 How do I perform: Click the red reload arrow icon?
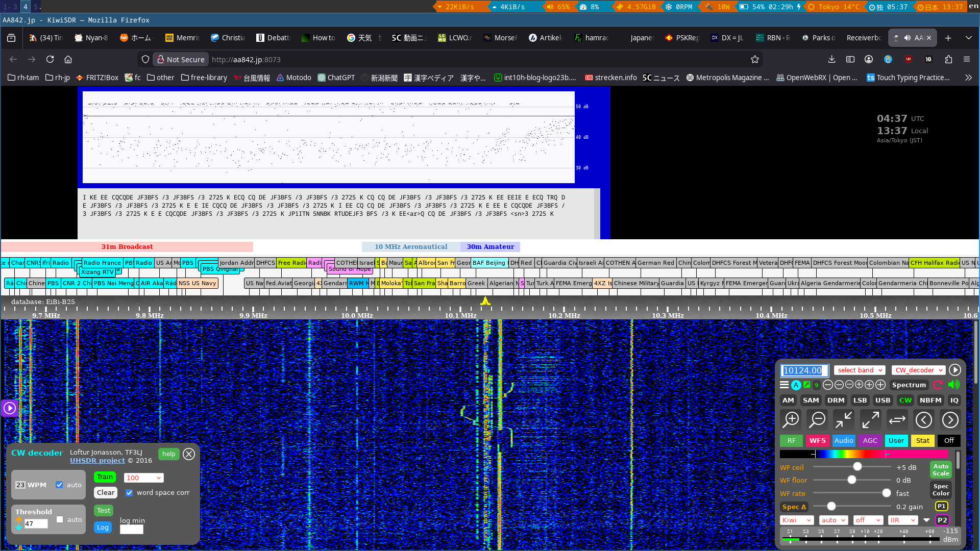(x=938, y=385)
